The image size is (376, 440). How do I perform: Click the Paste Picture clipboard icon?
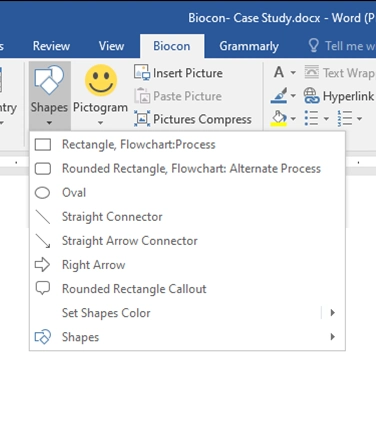[142, 96]
